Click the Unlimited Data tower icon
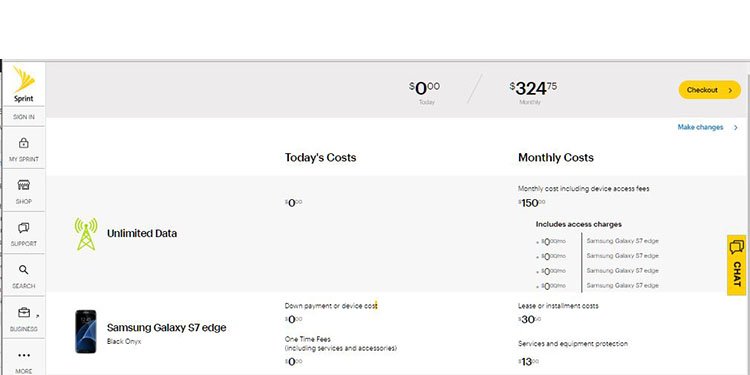 point(86,234)
